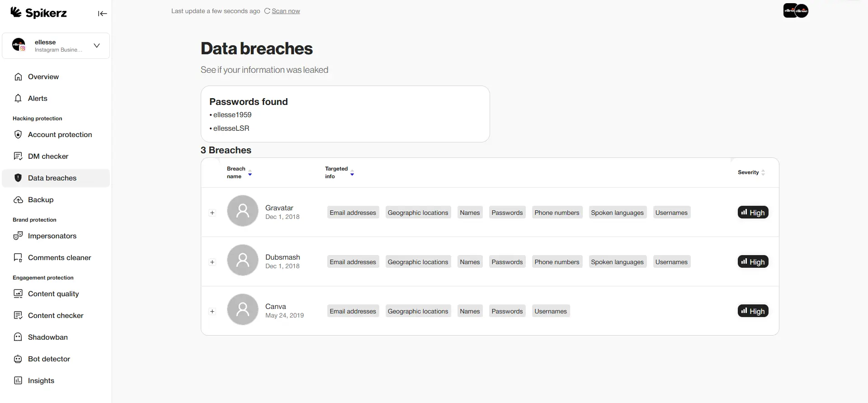
Task: Click the leaked password ellesse1959
Action: [x=232, y=115]
